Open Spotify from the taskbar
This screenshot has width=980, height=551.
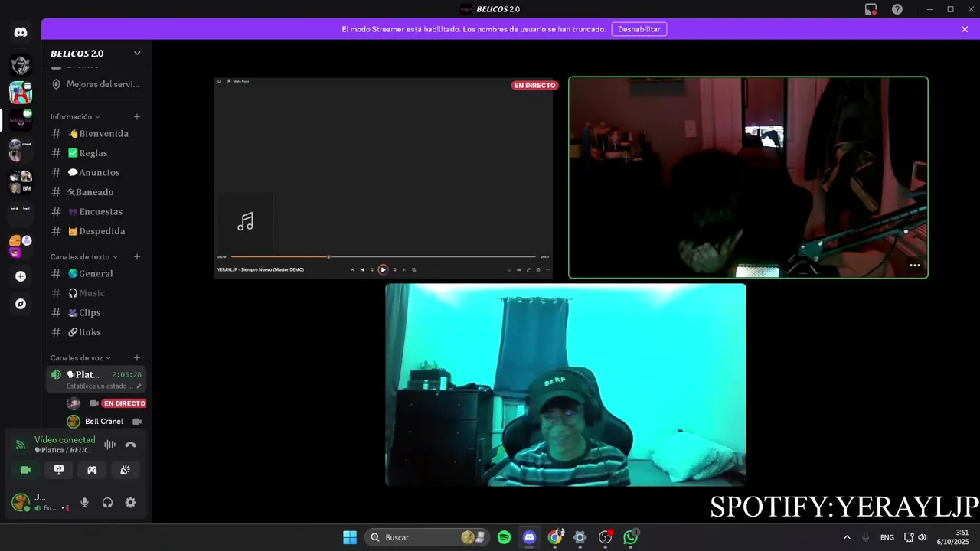coord(504,537)
